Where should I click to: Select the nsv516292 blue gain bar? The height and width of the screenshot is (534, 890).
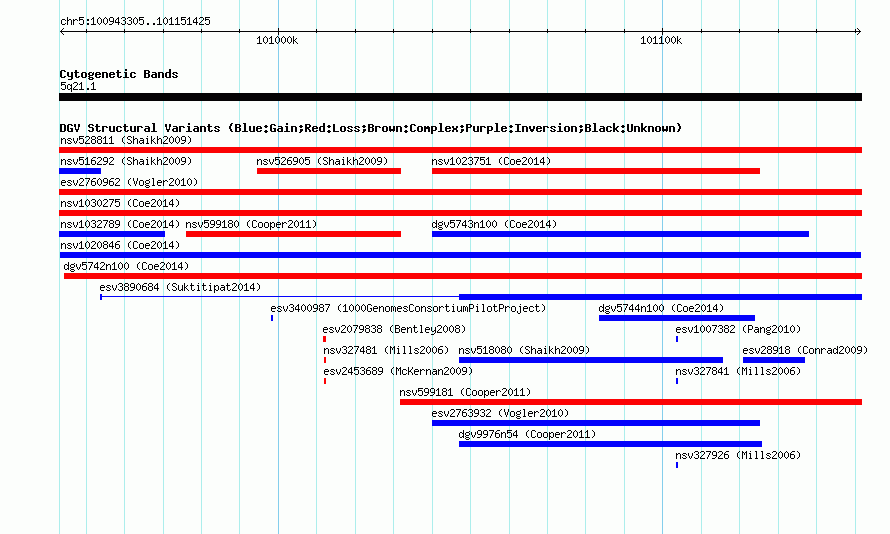click(80, 171)
